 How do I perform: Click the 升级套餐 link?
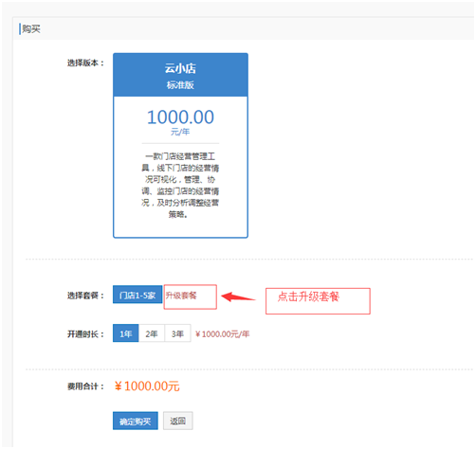[181, 296]
